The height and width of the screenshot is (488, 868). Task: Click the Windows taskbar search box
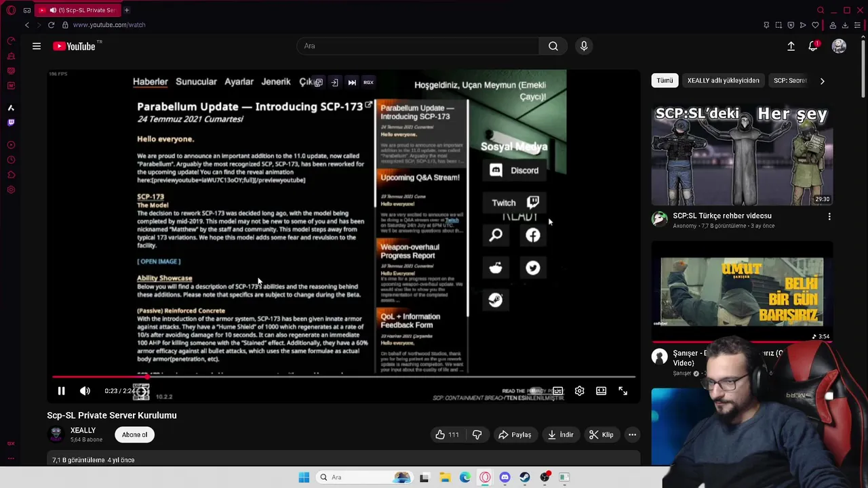tap(363, 477)
